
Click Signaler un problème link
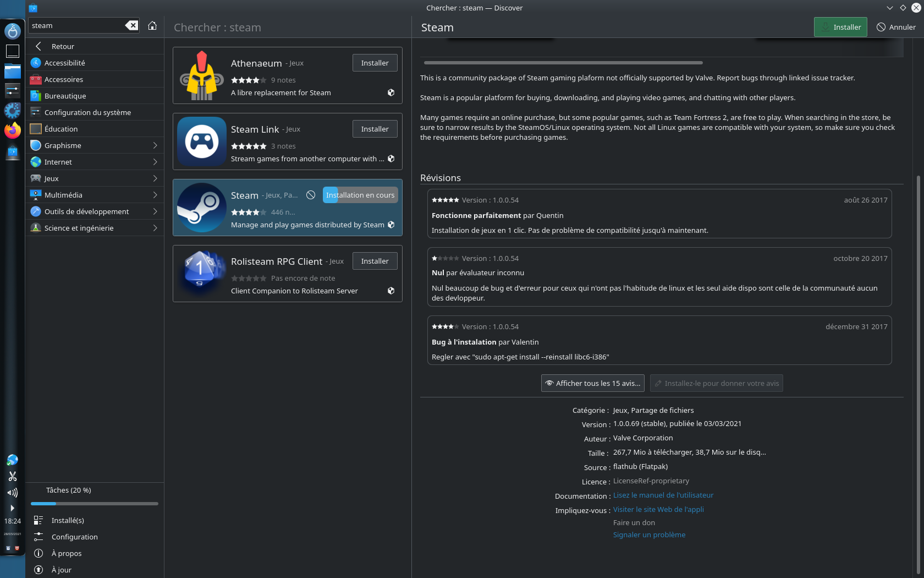click(x=649, y=535)
